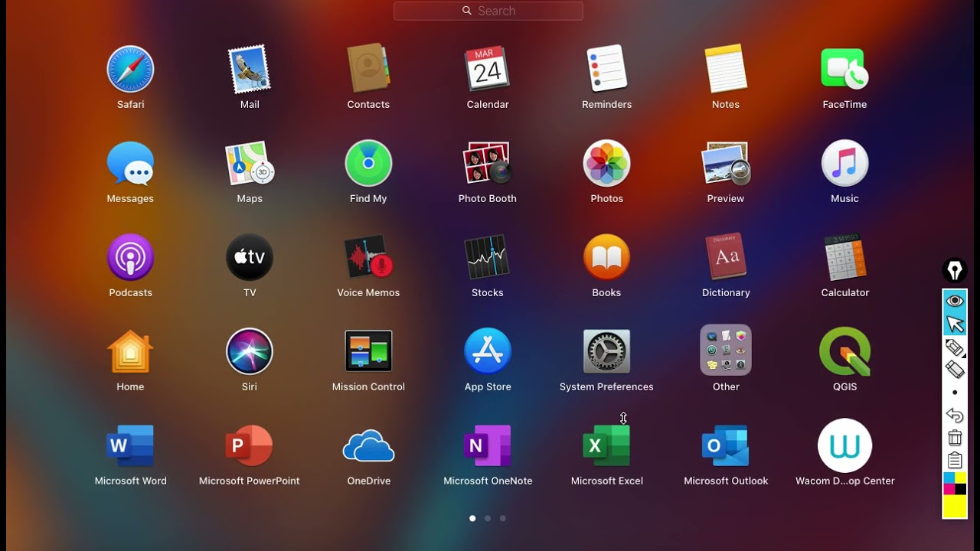Choose the stroke size dot

955,393
